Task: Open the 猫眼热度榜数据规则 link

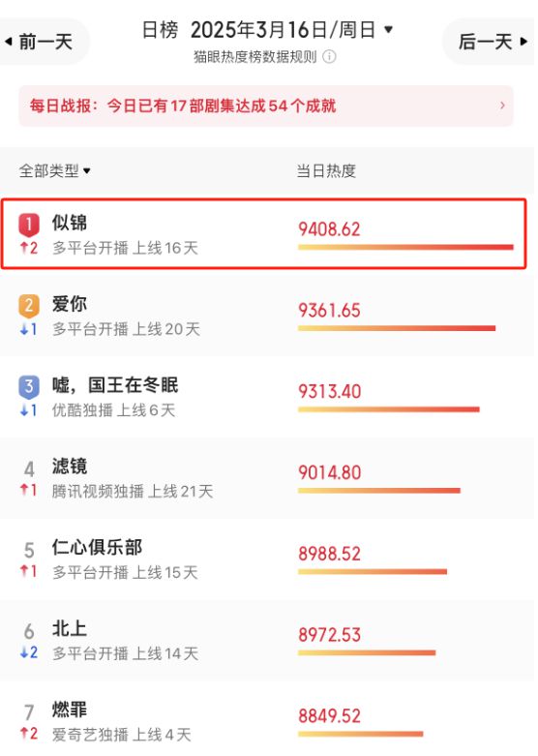Action: tap(256, 57)
